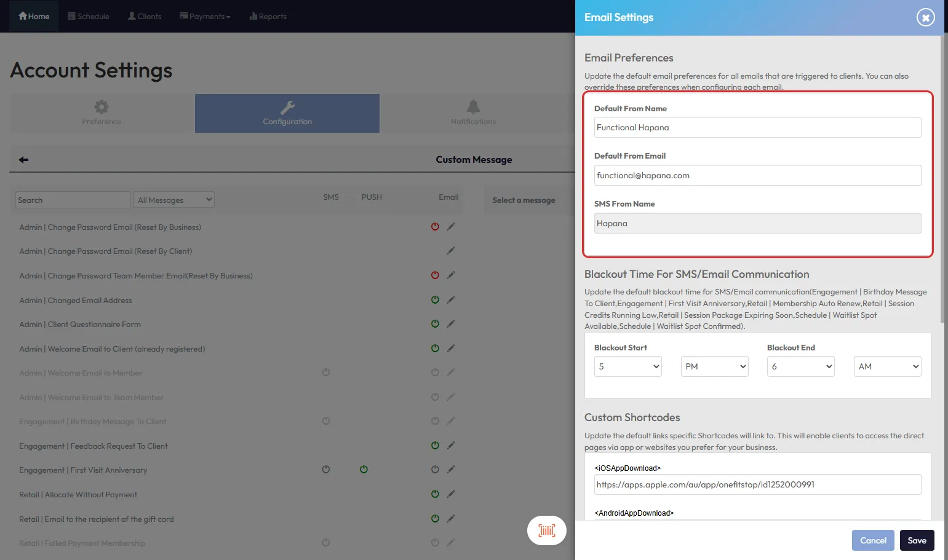Screen dimensions: 948x560
Task: Open the barcode scanner floating button
Action: pos(546,530)
